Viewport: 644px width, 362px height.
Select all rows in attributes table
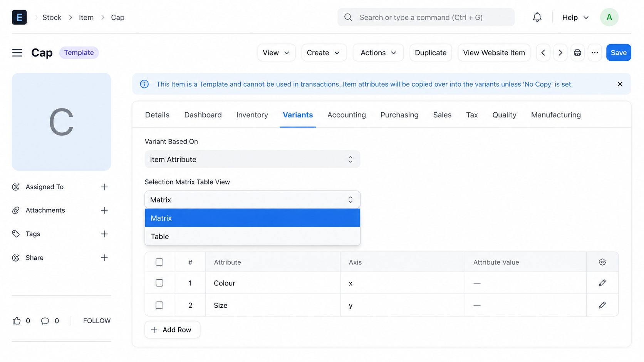(159, 262)
